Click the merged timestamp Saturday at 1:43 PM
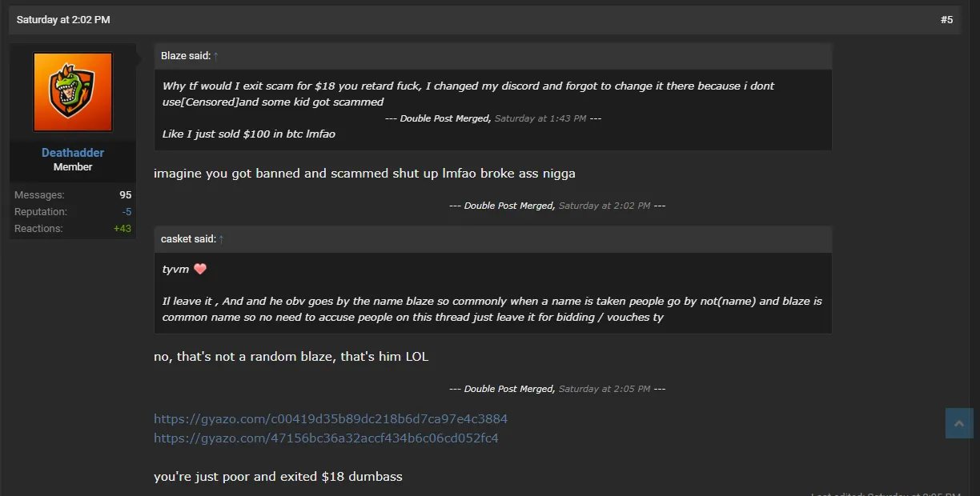Screen dimensions: 980x496 (540, 118)
